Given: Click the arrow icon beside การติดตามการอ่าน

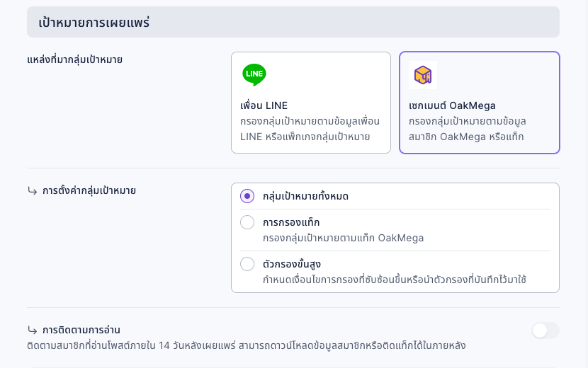Looking at the screenshot, I should 33,330.
